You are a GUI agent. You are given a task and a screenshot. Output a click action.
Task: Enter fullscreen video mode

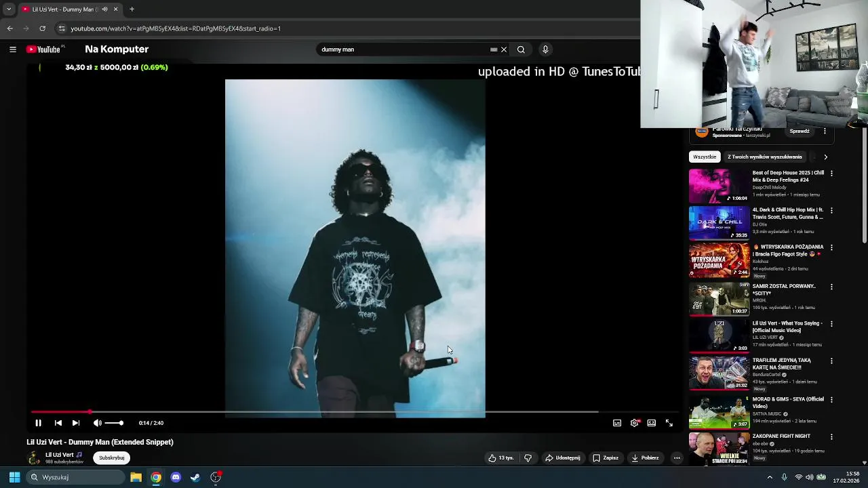coord(669,423)
